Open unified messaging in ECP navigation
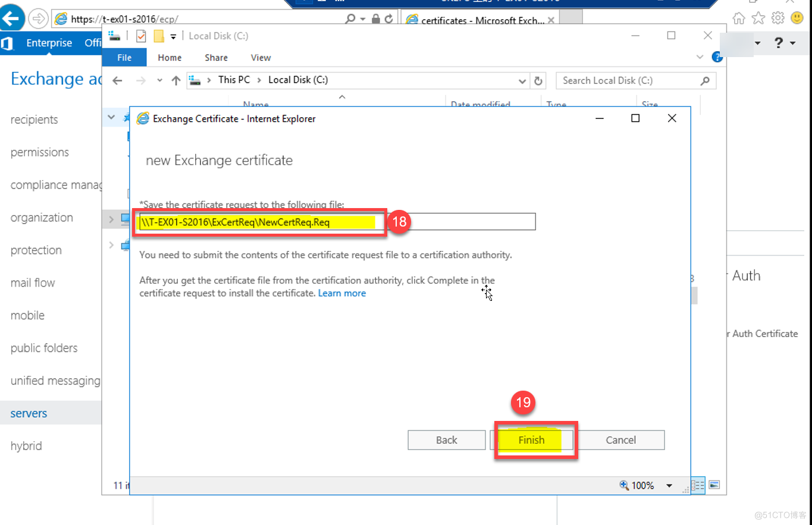Viewport: 812px width, 525px height. (x=55, y=381)
